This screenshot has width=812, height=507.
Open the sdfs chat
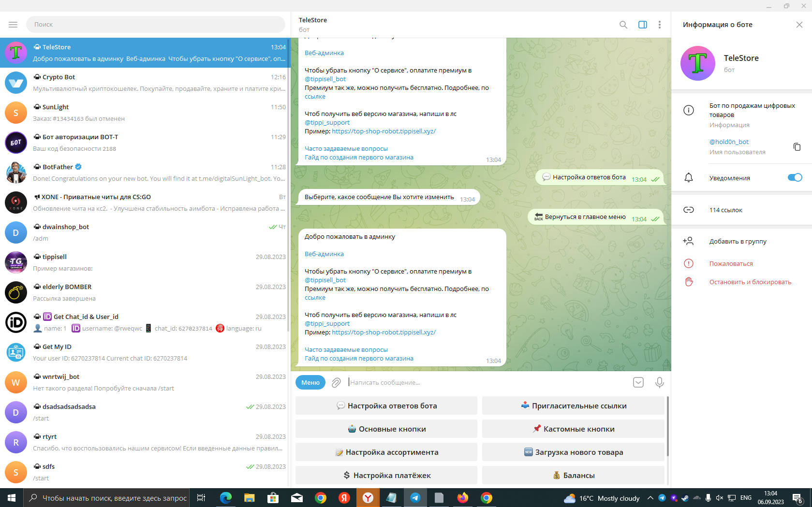[145, 472]
